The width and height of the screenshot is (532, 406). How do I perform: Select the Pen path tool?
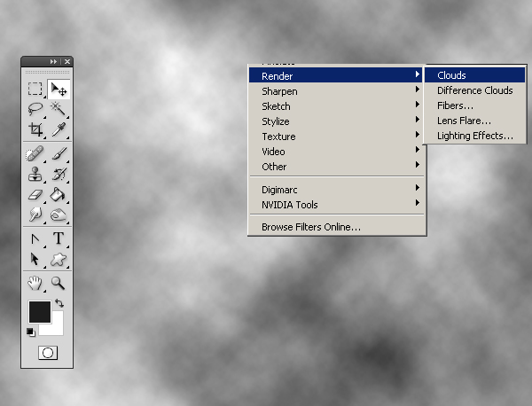[35, 238]
